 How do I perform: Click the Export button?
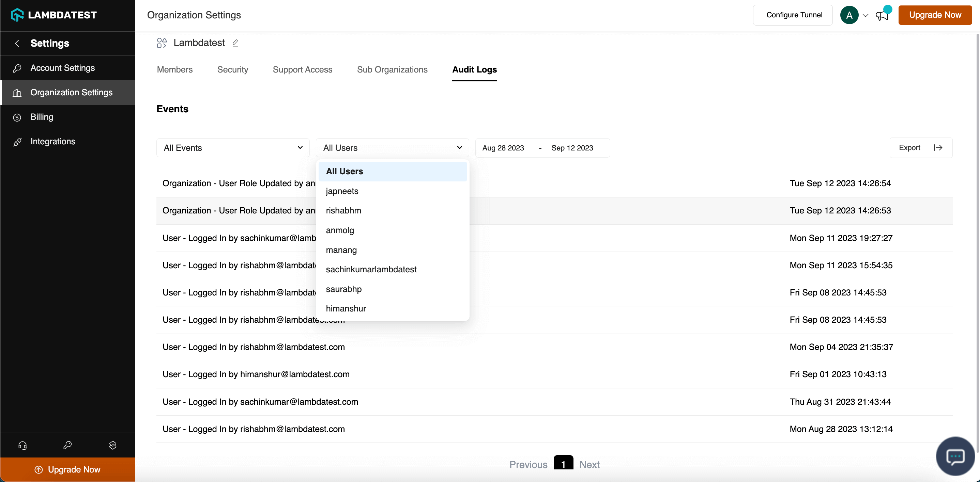pyautogui.click(x=920, y=148)
